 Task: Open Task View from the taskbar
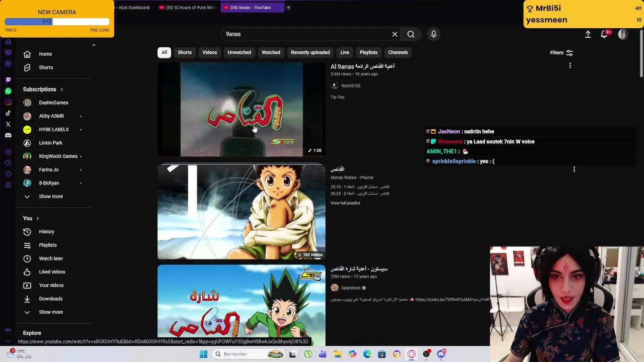293,354
